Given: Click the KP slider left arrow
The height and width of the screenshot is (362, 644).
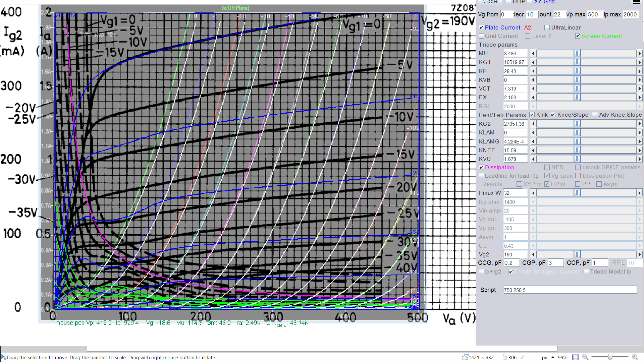Looking at the screenshot, I should [x=533, y=71].
